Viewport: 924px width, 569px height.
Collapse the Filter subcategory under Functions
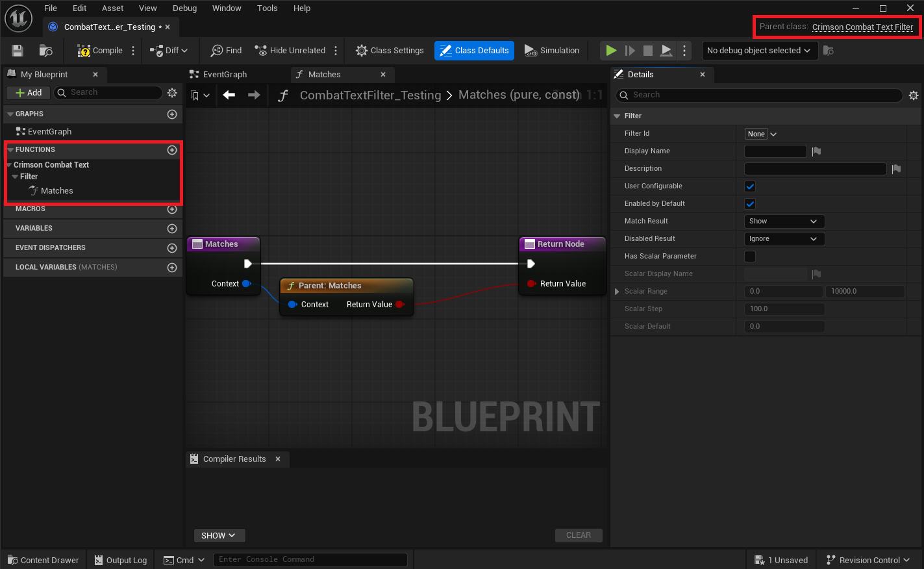click(x=15, y=177)
